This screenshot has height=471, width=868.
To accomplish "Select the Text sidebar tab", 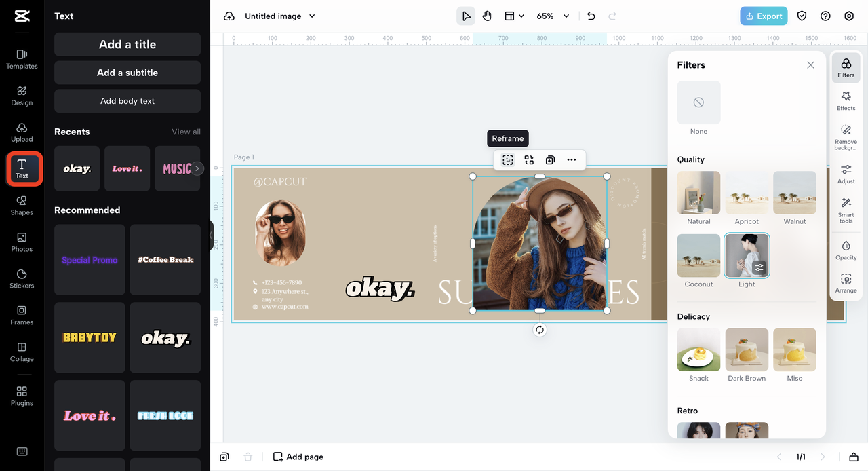I will point(22,169).
